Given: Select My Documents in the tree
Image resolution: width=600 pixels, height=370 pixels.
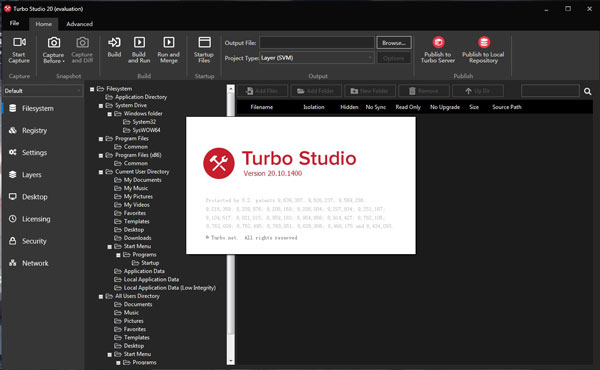Looking at the screenshot, I should (142, 180).
